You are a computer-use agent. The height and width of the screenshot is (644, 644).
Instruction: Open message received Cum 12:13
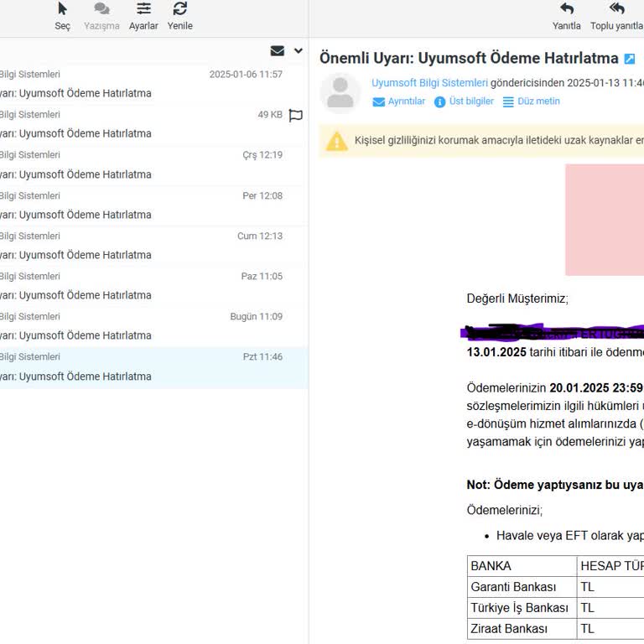coord(153,245)
